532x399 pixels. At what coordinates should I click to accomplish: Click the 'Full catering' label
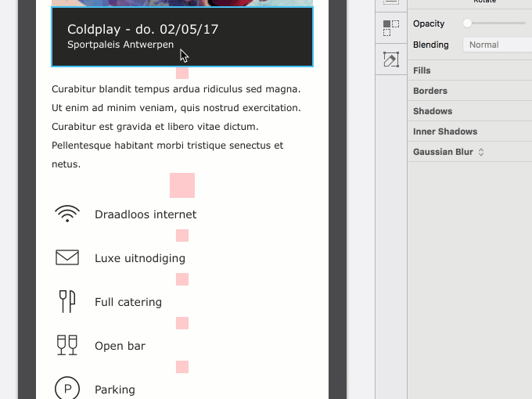pyautogui.click(x=128, y=302)
